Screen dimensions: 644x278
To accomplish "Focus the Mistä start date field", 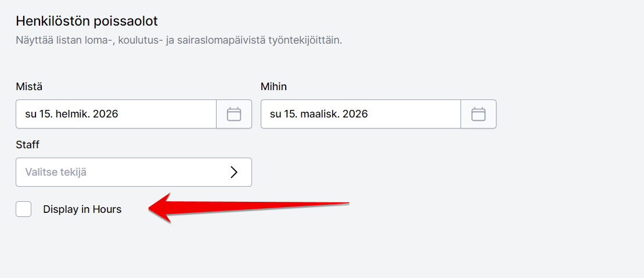I will click(x=116, y=114).
